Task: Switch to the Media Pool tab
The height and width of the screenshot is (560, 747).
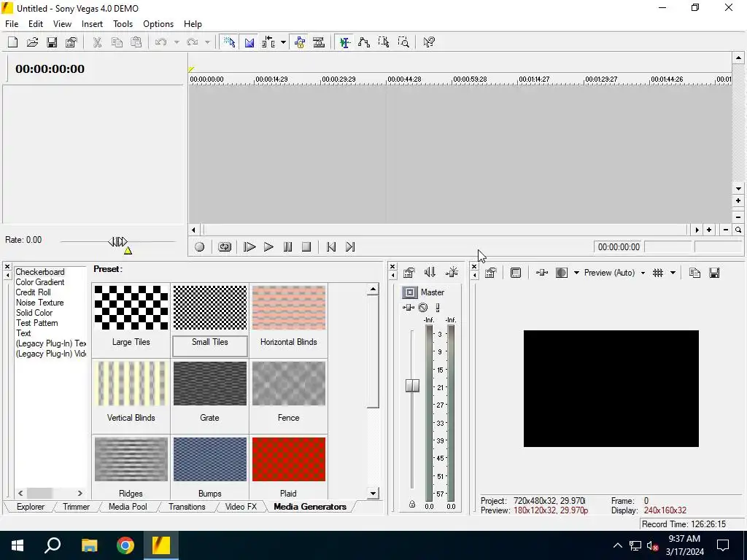Action: coord(128,507)
